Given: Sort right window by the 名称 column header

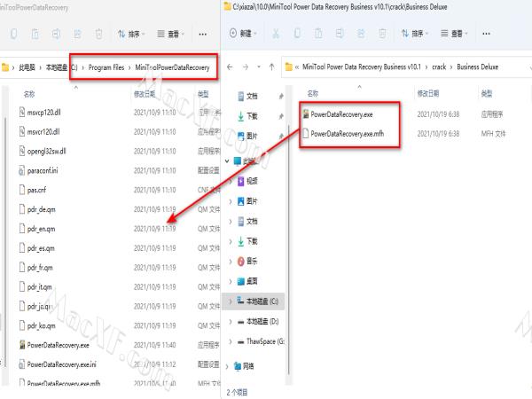Looking at the screenshot, I should click(x=312, y=93).
